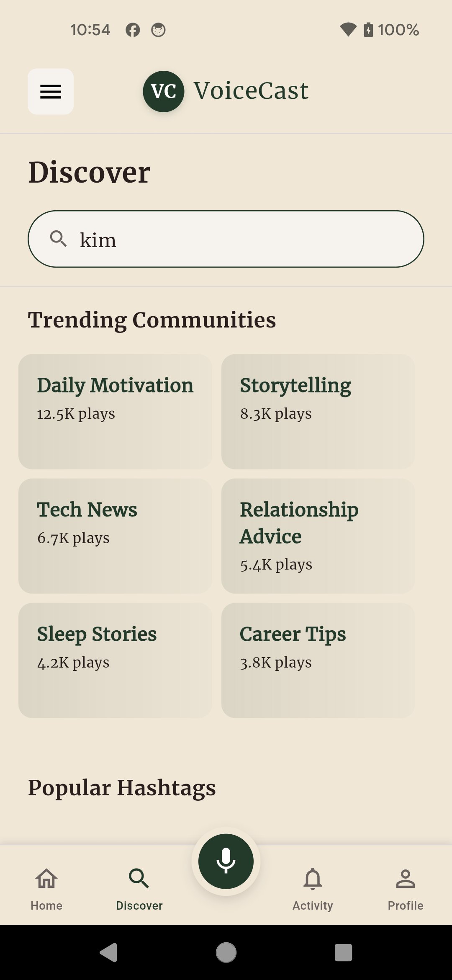Tap the Profile person icon
This screenshot has height=980, width=452.
(405, 878)
